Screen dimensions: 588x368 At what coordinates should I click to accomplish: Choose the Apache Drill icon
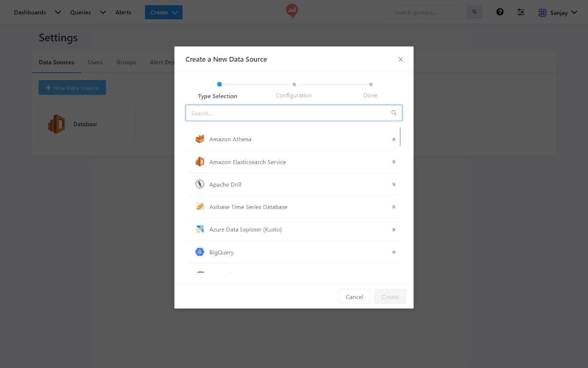coord(200,184)
